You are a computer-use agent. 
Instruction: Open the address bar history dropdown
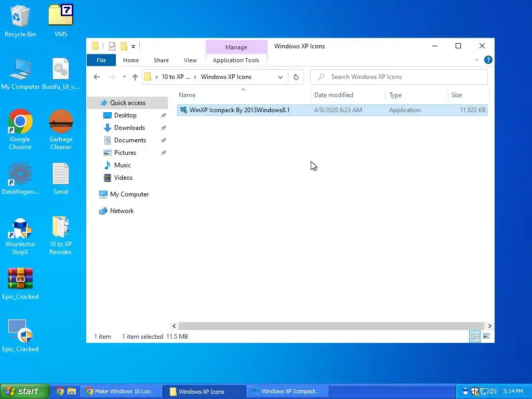[281, 77]
